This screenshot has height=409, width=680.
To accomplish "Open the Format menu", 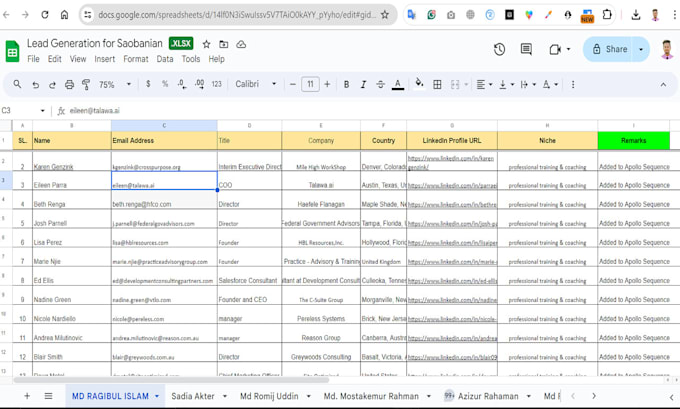I will pos(136,59).
